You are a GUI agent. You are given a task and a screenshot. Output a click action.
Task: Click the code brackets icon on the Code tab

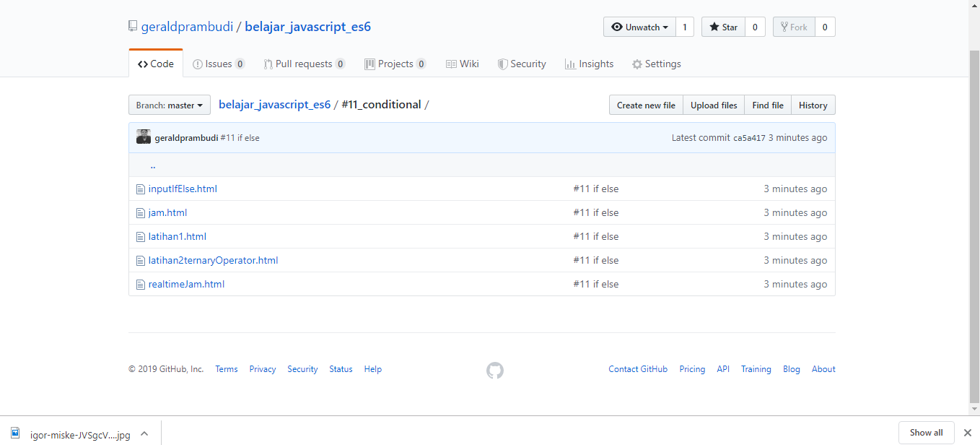(141, 63)
